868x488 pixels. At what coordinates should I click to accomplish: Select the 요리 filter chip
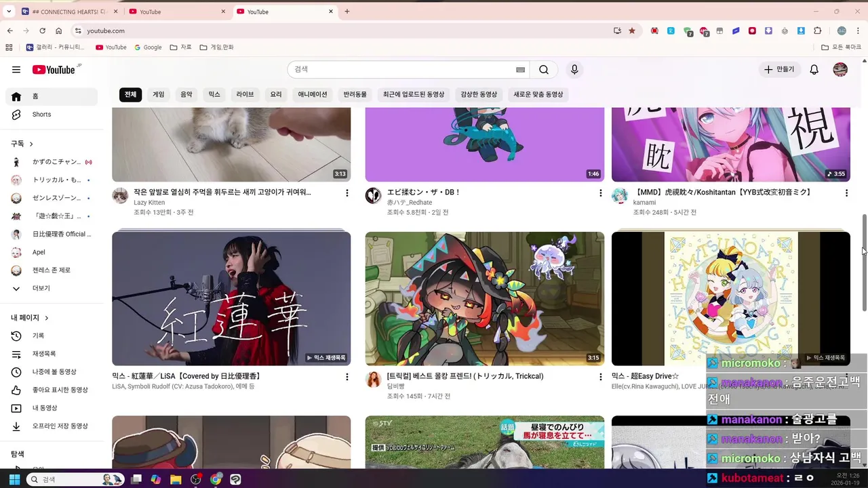276,95
